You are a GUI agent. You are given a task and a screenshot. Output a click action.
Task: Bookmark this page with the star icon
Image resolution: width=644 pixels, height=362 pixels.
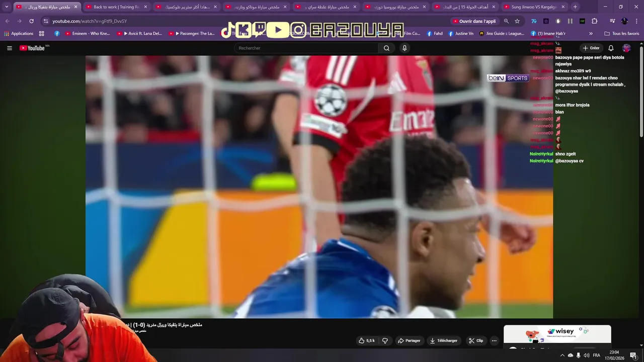517,21
